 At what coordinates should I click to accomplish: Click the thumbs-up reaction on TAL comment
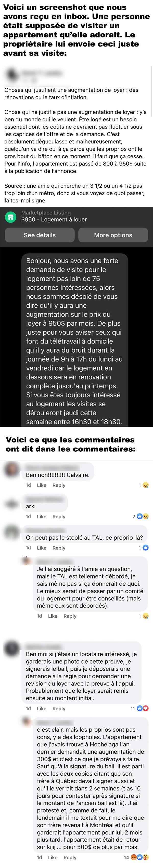point(146,548)
